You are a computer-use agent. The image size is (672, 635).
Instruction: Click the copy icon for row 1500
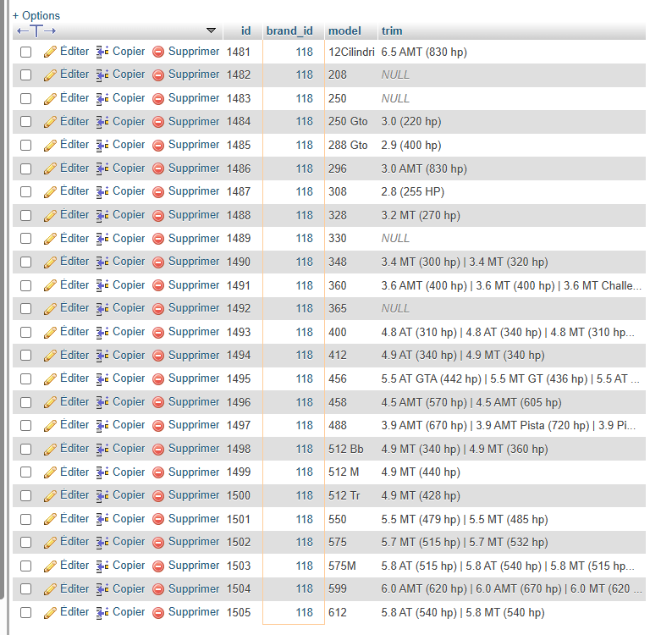tap(102, 495)
